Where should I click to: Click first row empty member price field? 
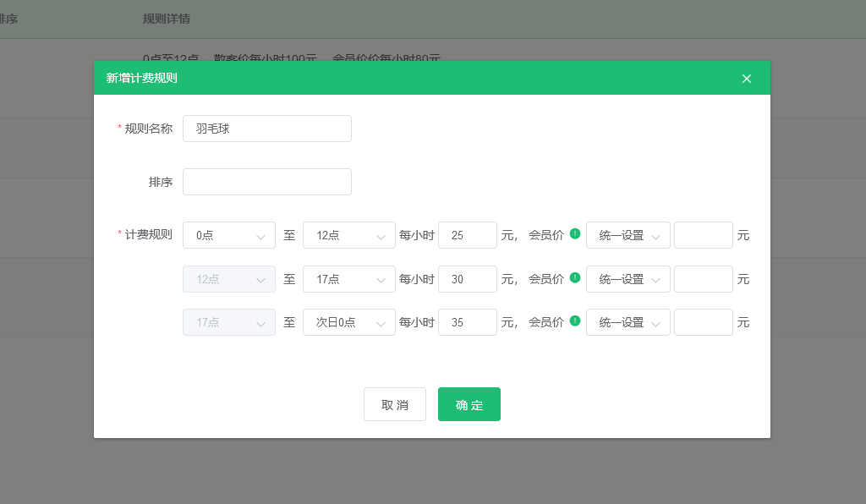(x=704, y=235)
